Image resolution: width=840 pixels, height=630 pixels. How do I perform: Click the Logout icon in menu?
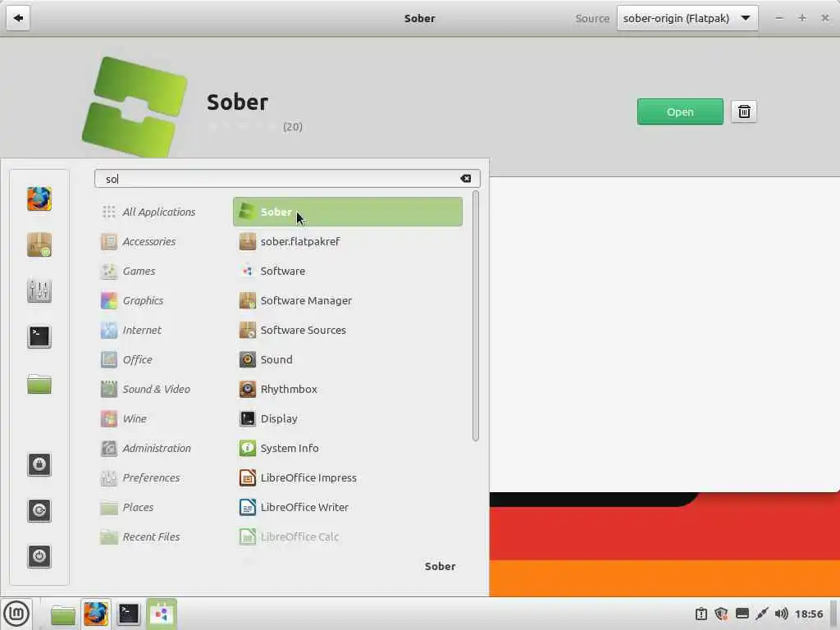(39, 510)
